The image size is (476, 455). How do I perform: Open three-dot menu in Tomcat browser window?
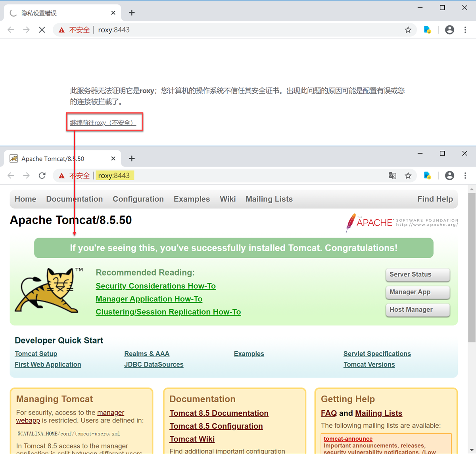[465, 175]
